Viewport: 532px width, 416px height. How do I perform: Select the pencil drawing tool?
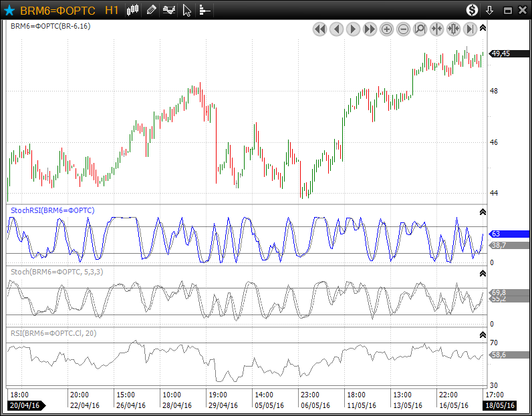point(151,10)
